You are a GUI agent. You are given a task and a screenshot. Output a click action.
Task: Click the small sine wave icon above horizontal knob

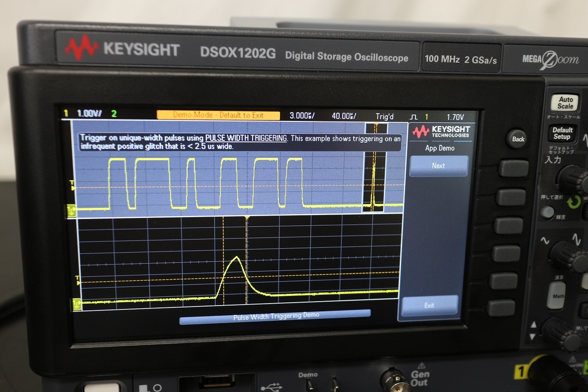click(x=545, y=240)
